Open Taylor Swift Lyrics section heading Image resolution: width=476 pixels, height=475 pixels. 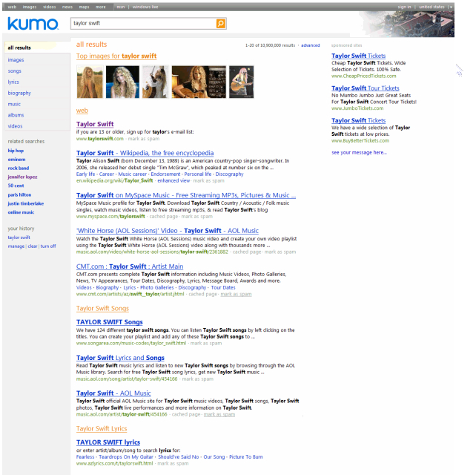click(102, 429)
